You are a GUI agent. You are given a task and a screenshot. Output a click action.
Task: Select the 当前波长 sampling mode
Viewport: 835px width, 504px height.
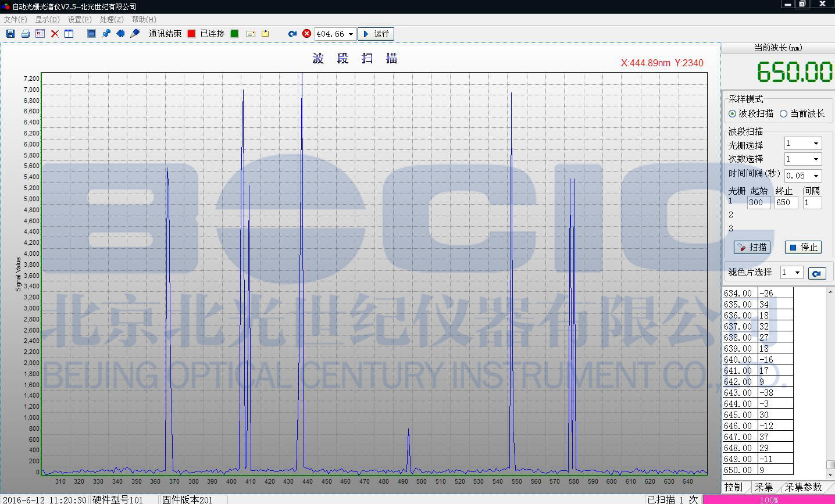783,114
